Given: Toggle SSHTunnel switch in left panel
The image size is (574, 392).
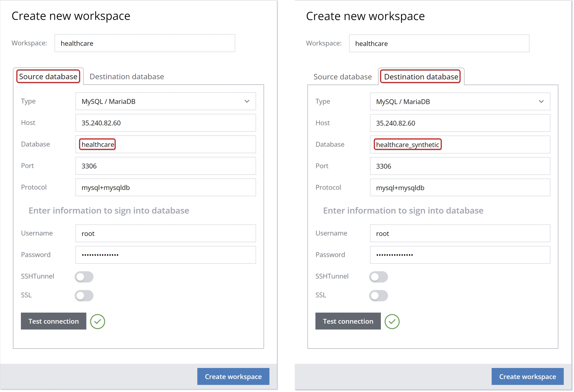Looking at the screenshot, I should [x=84, y=276].
